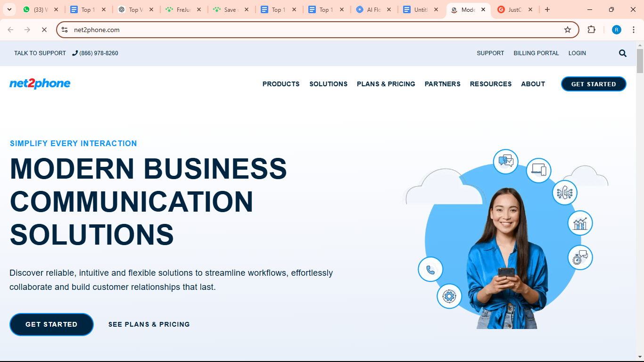This screenshot has height=362, width=644.
Task: Click the net2phone logo
Action: [x=40, y=83]
